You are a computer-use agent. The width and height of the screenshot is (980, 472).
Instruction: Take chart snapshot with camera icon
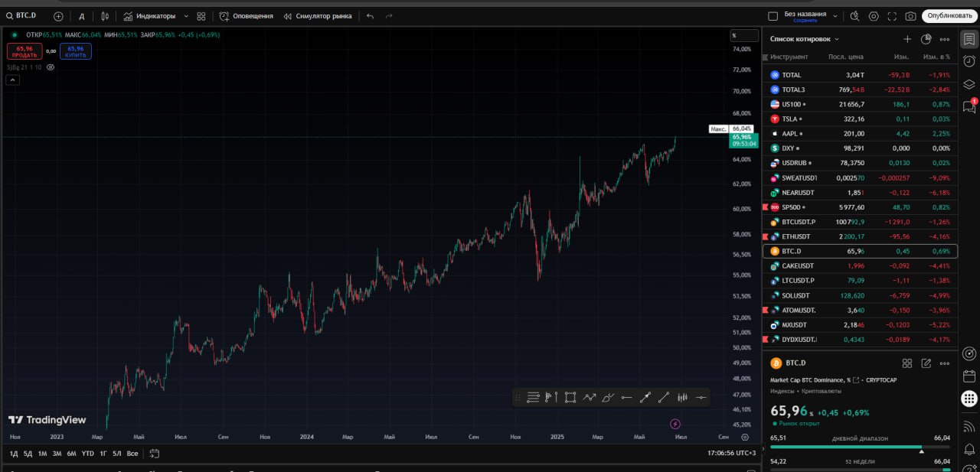coord(910,15)
